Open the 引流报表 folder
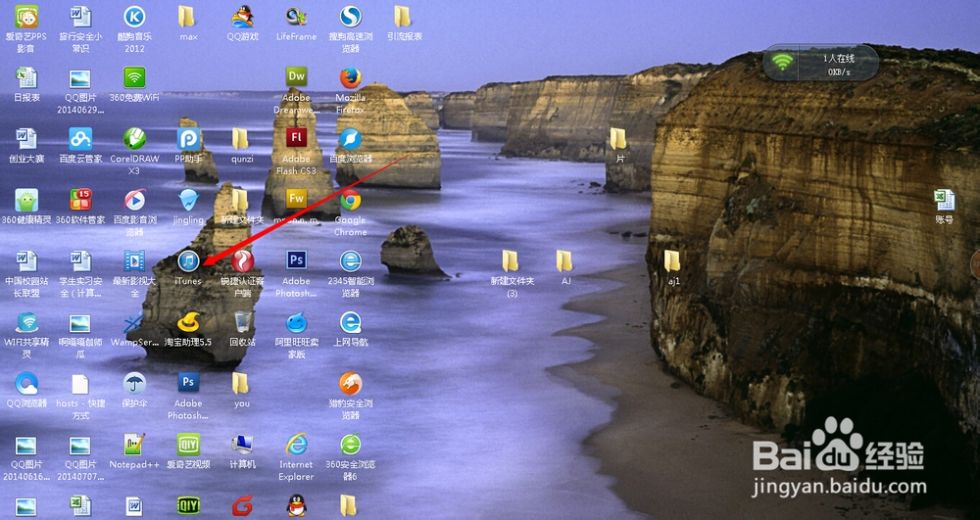This screenshot has width=980, height=520. 403,17
